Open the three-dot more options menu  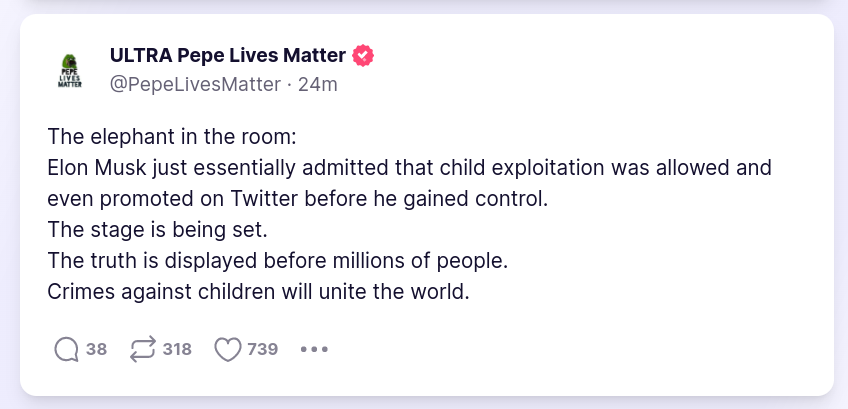click(314, 350)
